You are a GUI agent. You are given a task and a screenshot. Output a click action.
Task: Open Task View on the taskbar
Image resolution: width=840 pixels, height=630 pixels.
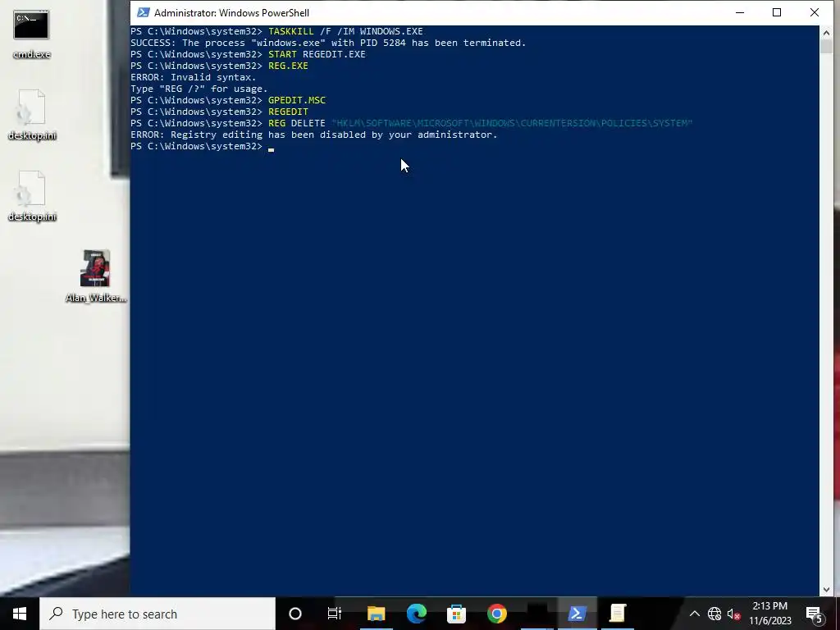pos(335,614)
